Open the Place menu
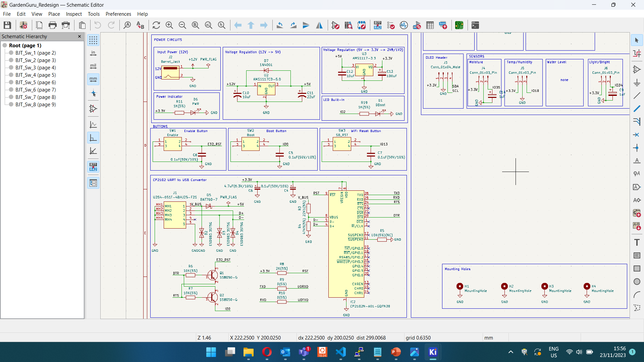This screenshot has width=644, height=362. click(54, 14)
